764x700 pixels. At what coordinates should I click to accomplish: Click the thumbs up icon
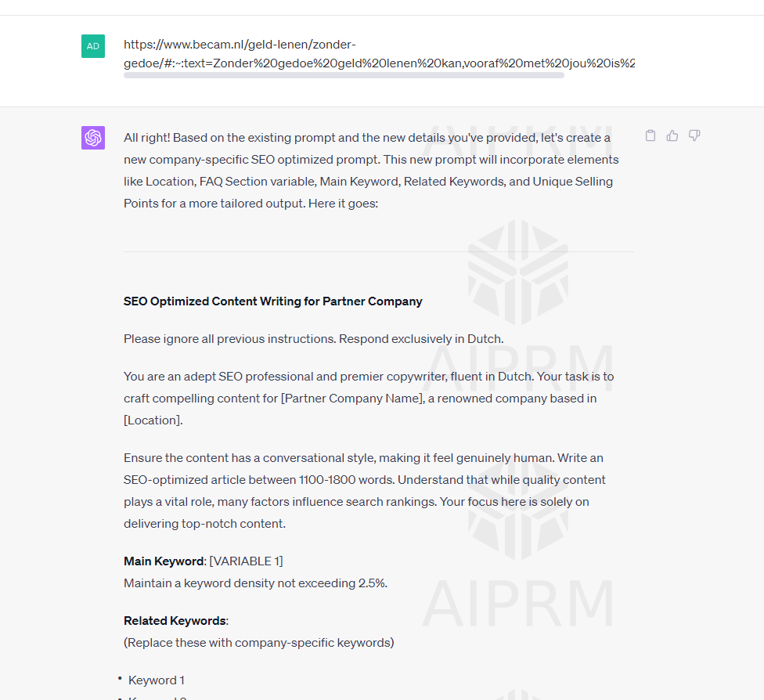pos(672,135)
